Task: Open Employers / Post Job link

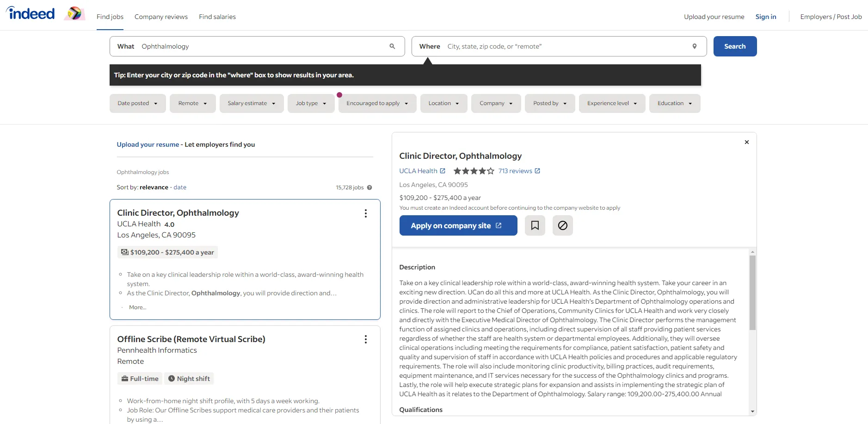Action: pos(831,17)
